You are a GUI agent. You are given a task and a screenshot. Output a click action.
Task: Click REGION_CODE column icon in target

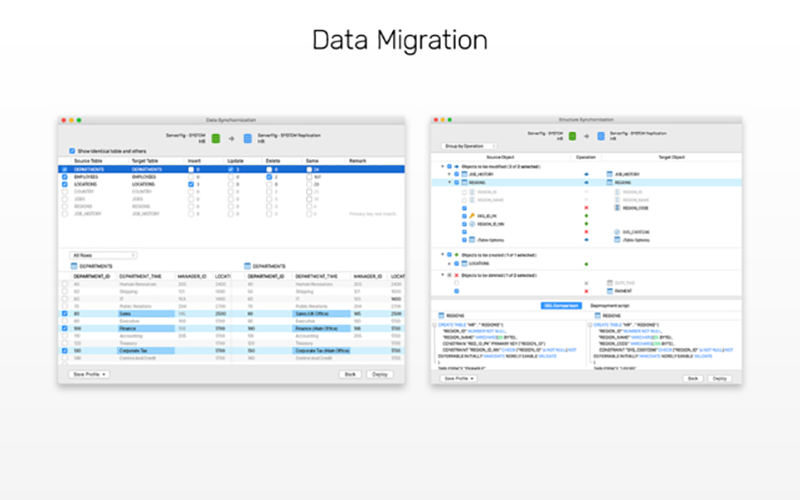coord(617,208)
